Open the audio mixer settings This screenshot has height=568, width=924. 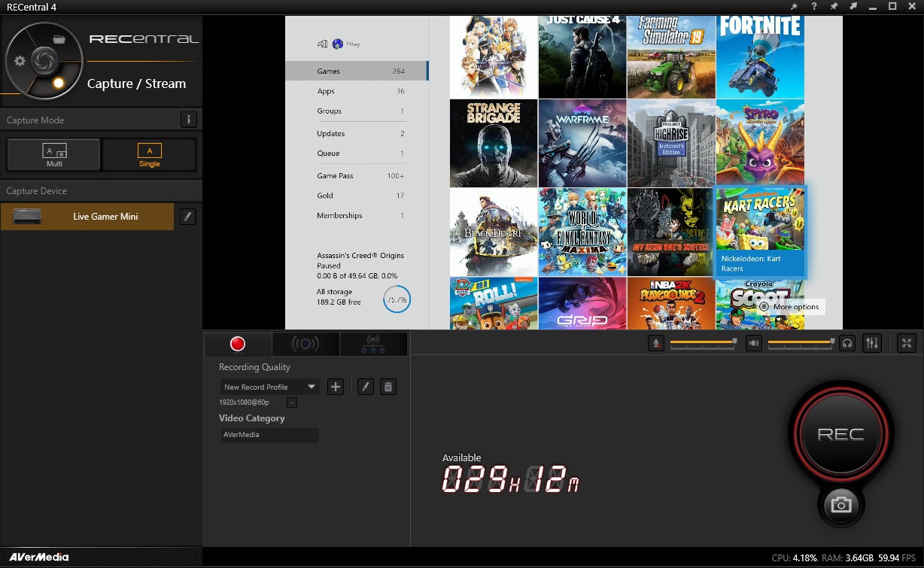[872, 343]
